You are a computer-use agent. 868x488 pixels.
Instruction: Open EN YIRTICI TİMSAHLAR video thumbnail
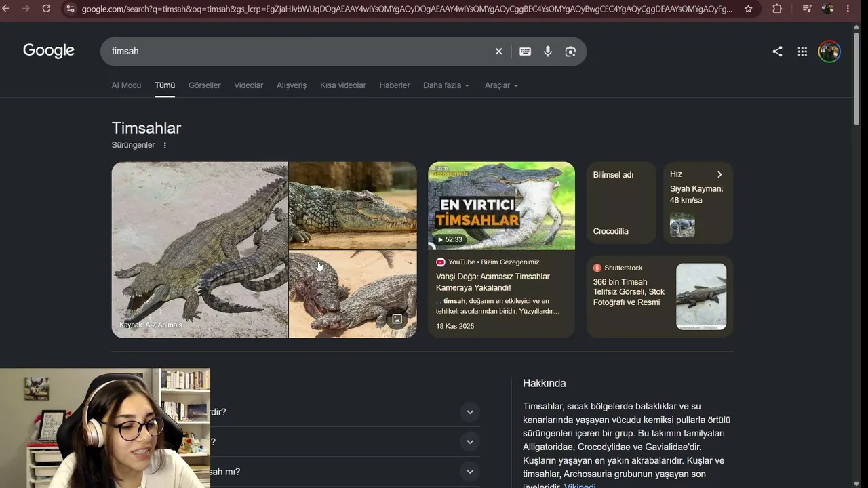[501, 205]
